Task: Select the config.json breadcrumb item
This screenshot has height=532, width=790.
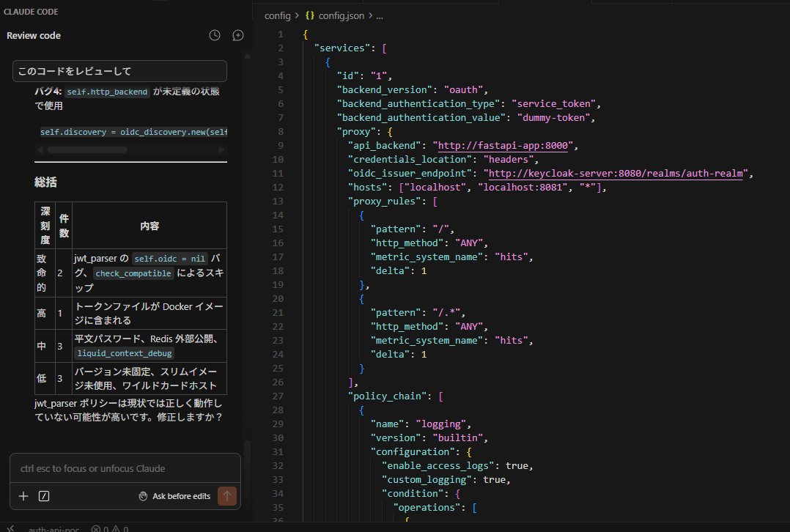Action: [x=341, y=15]
